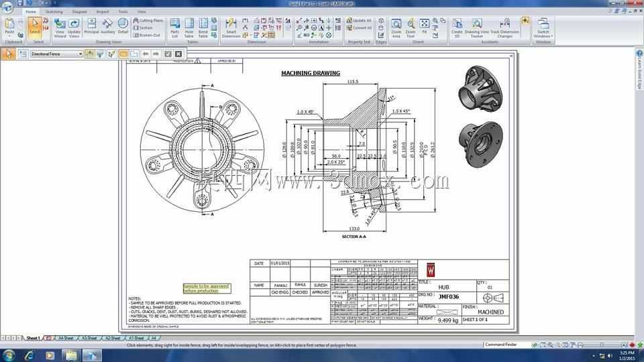Click the MACHNING DRAWING title text
The width and height of the screenshot is (644, 362).
[311, 73]
